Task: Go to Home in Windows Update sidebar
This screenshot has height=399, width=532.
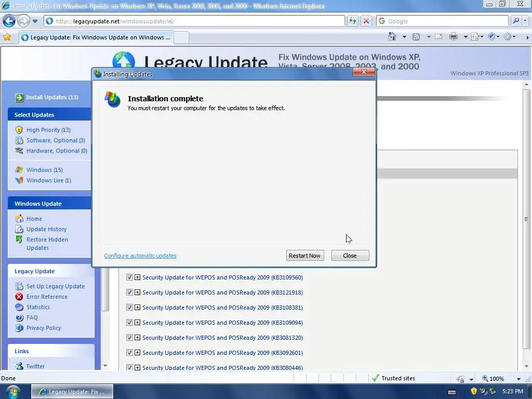Action: pos(34,219)
